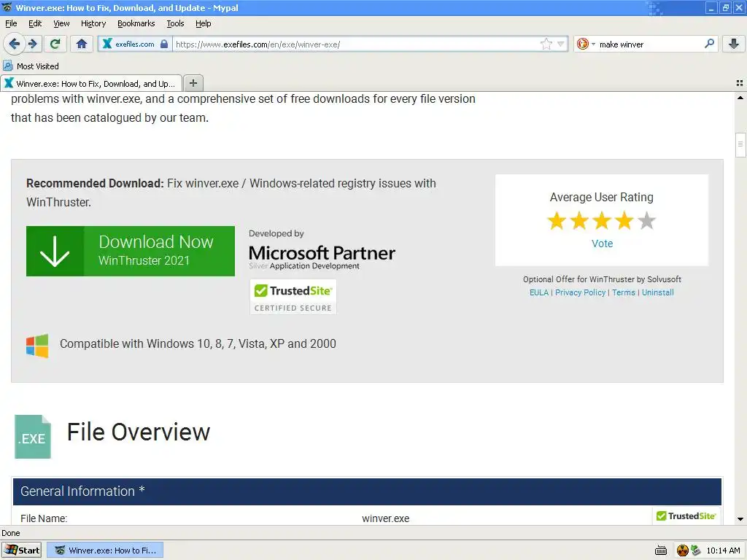
Task: Open the EULA link
Action: pos(539,292)
